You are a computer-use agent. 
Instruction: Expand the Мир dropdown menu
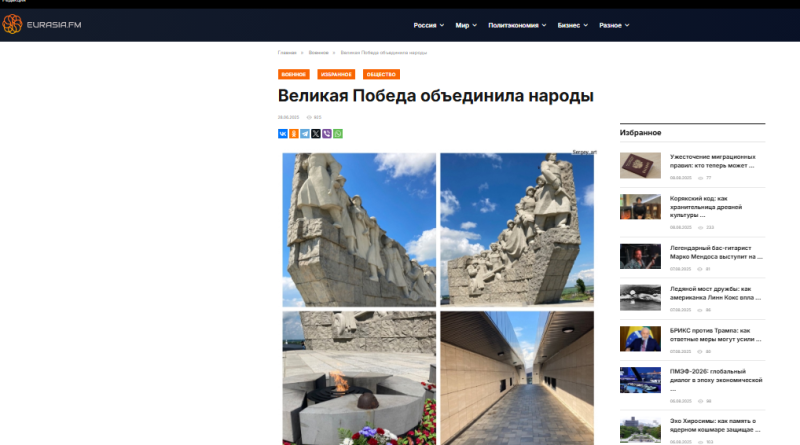[466, 25]
